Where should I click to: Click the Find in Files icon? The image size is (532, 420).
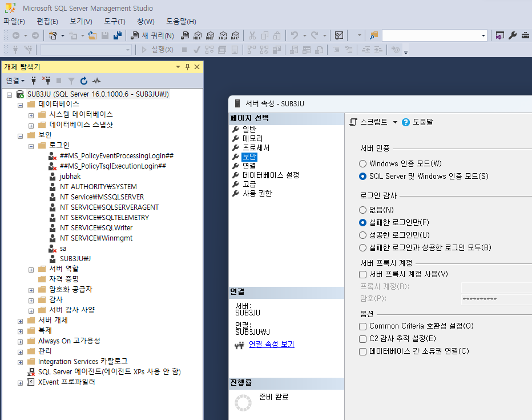coord(373,35)
